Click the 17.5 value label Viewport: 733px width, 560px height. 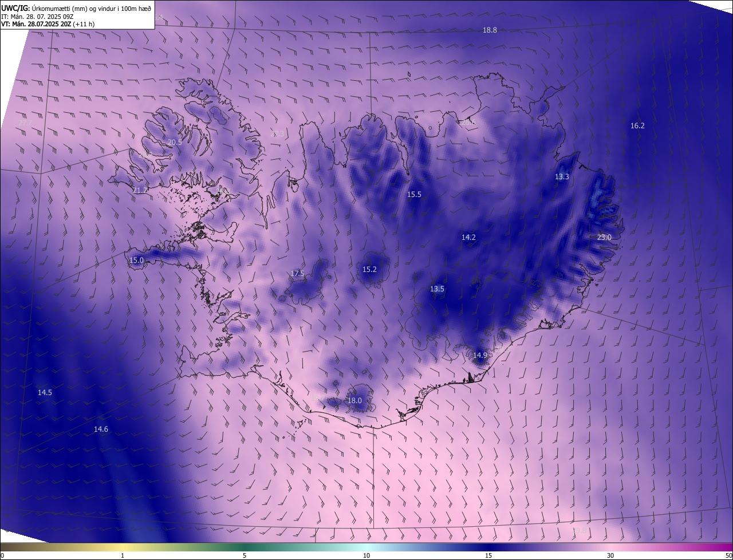[x=297, y=274]
